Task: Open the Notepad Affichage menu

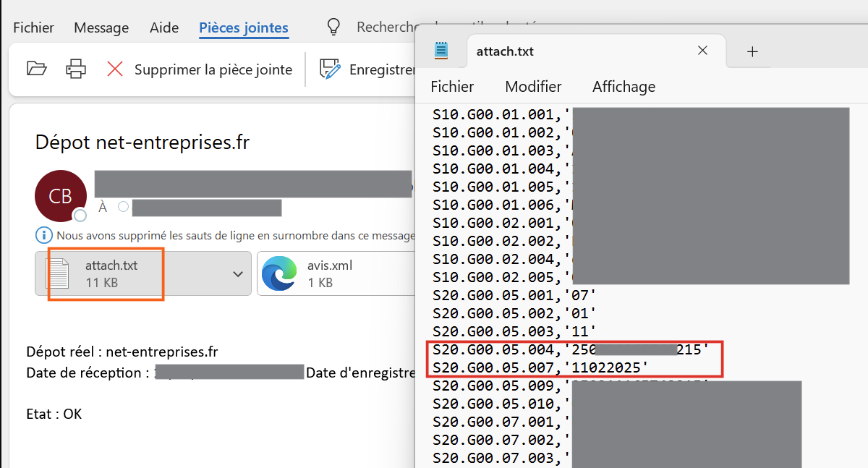Action: pyautogui.click(x=624, y=87)
